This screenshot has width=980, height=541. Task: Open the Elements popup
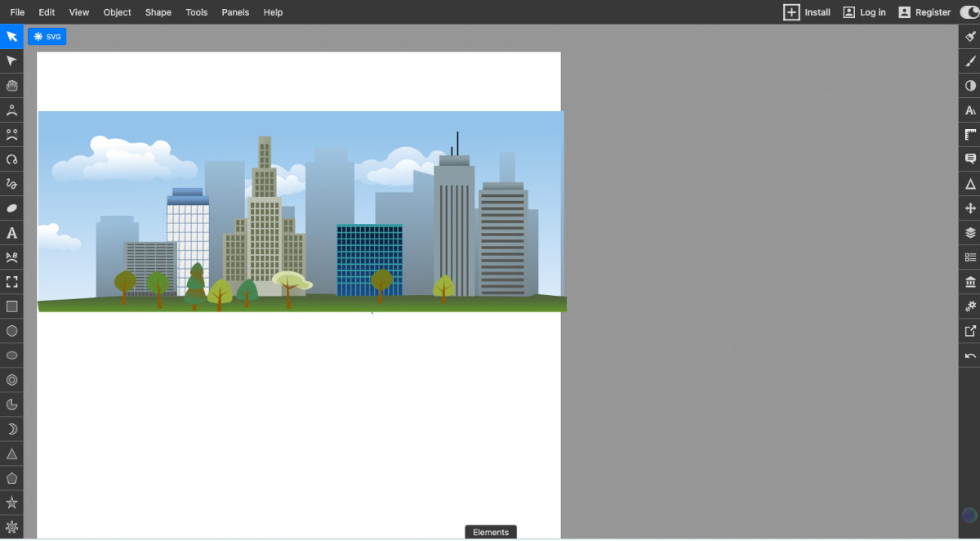pos(490,531)
